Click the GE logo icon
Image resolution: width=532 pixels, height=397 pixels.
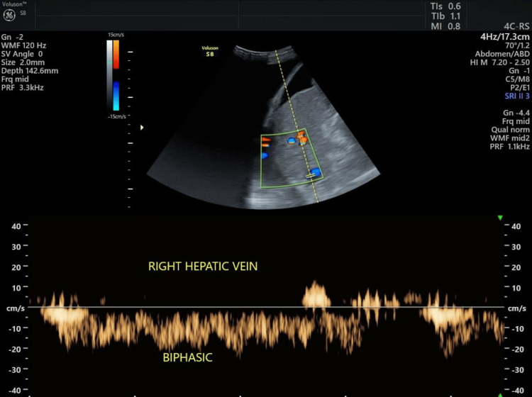[9, 16]
